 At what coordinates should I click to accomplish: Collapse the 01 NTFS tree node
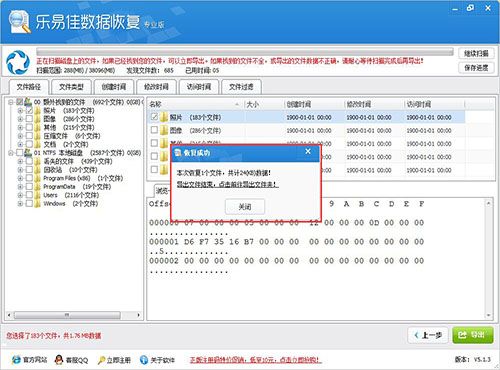coord(11,153)
